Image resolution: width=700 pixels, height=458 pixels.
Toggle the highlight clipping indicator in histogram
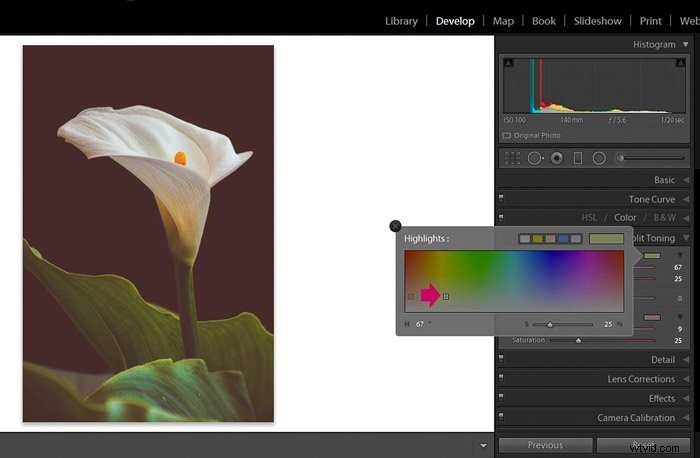tap(680, 63)
